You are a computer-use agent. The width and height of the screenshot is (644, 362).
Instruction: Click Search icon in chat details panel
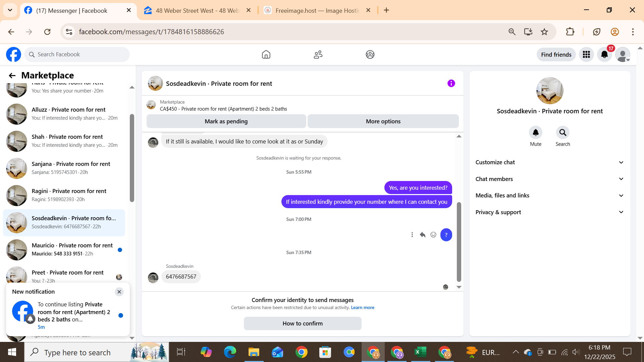pyautogui.click(x=562, y=133)
